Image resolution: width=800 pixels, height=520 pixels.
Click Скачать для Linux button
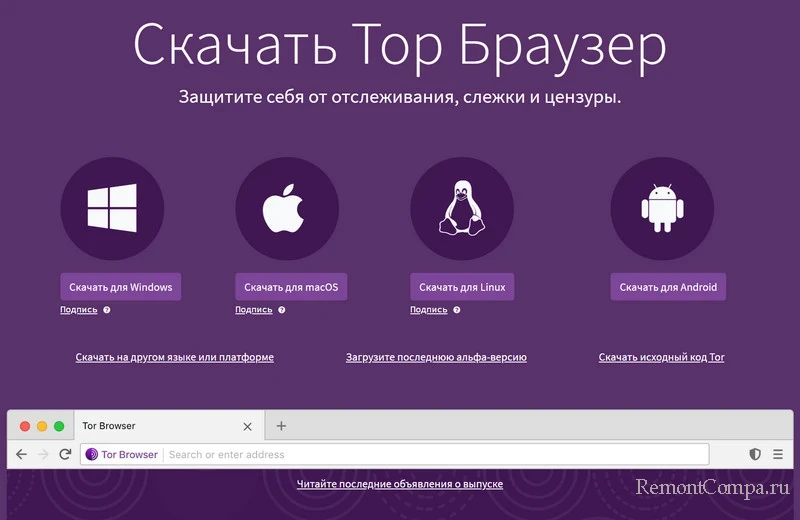(x=462, y=287)
